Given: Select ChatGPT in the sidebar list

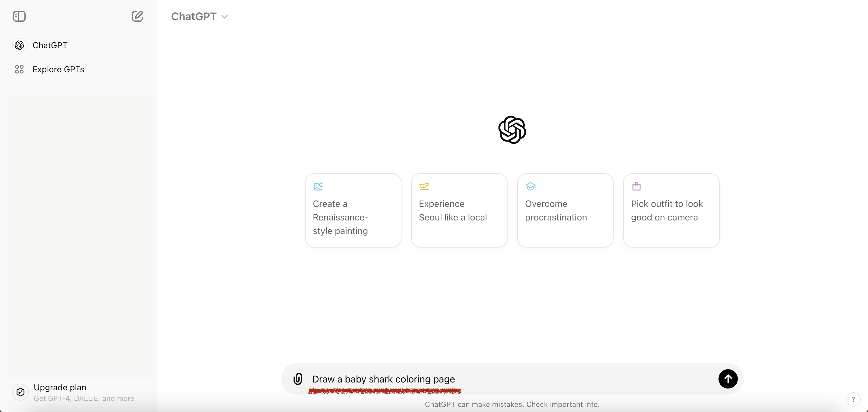Looking at the screenshot, I should click(x=50, y=45).
